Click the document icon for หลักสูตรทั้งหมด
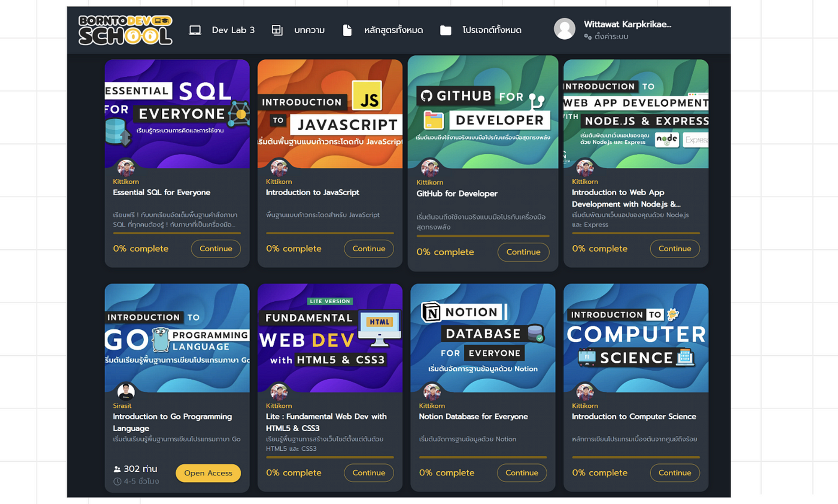The width and height of the screenshot is (838, 504). tap(347, 30)
